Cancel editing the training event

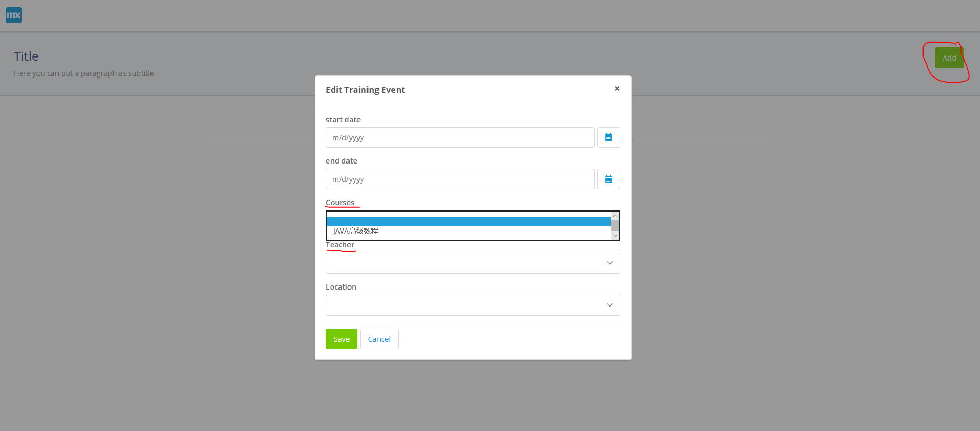click(379, 339)
